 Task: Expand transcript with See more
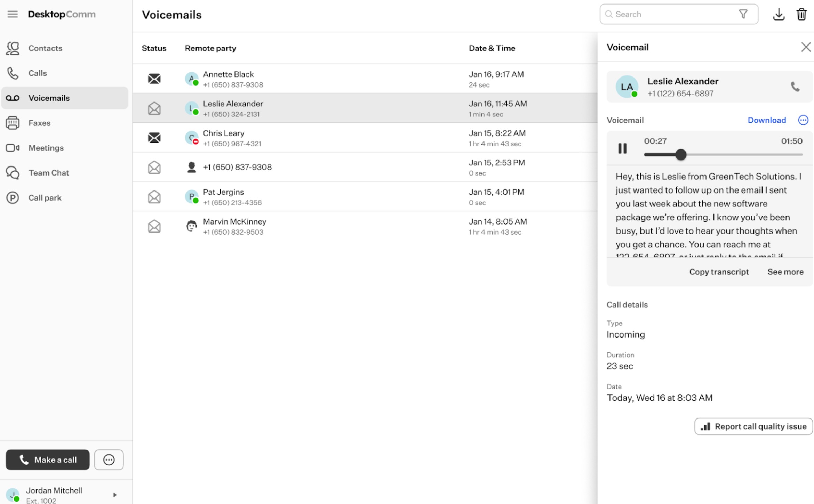(x=785, y=272)
